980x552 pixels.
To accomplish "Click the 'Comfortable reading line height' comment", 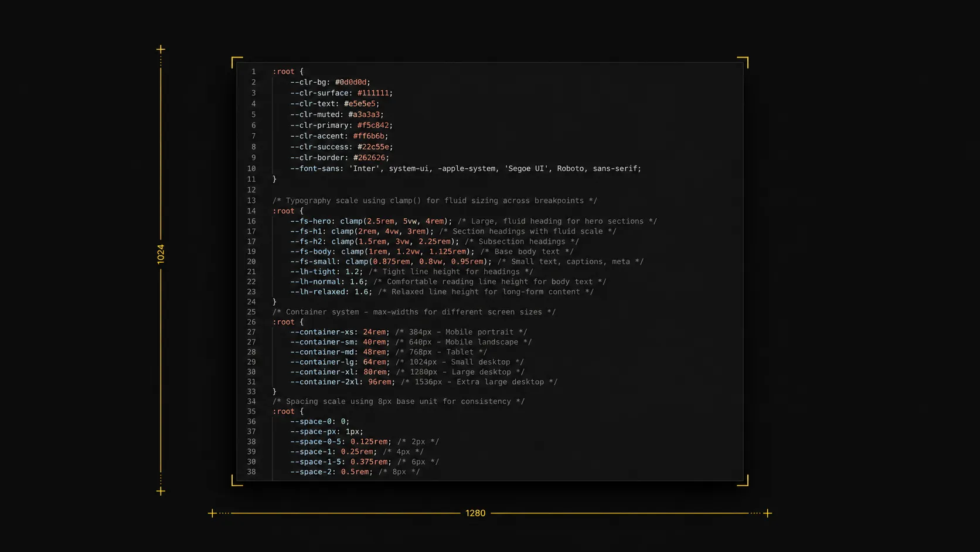I will 489,282.
